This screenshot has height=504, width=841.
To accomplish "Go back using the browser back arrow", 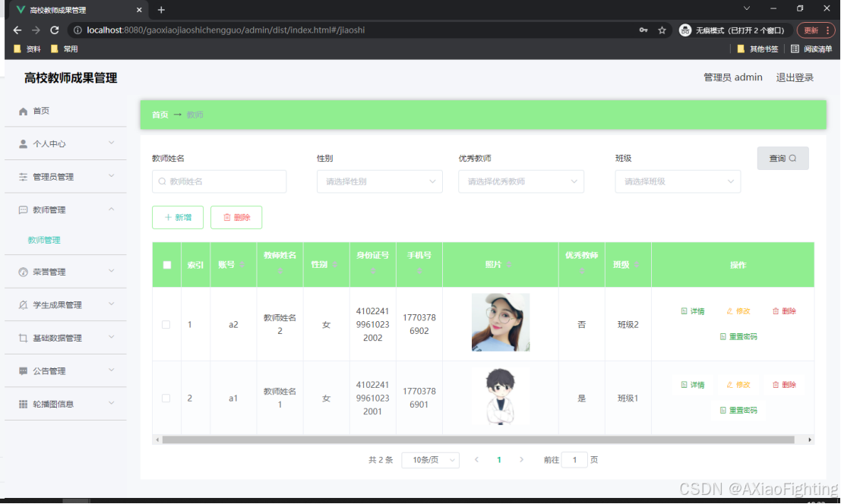I will coord(17,30).
